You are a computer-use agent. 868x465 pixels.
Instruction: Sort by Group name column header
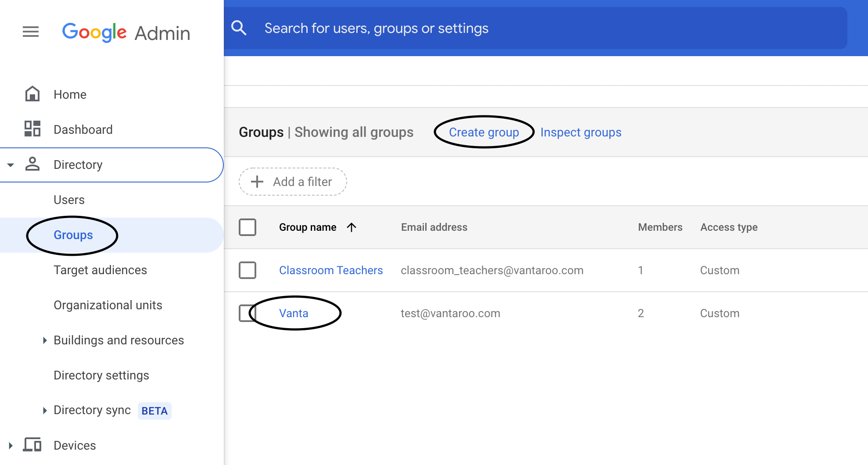point(308,227)
